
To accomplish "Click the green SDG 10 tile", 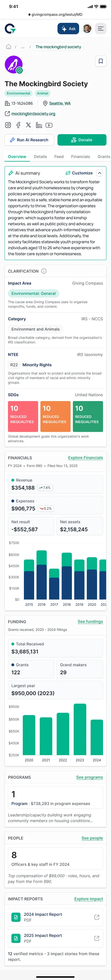I will coord(88,416).
